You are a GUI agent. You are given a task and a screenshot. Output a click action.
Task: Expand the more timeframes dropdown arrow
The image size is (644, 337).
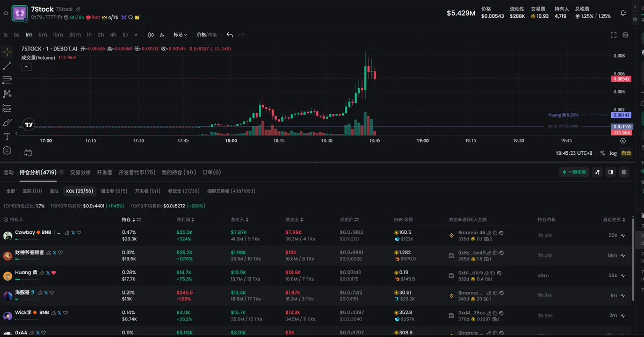[136, 35]
